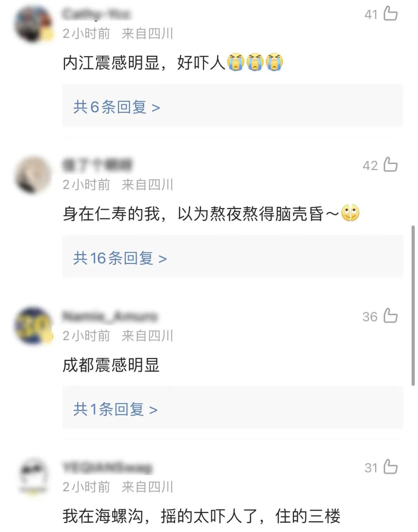The width and height of the screenshot is (418, 532).
Task: Select comment 我在海螺沟，摇的太吓人了
Action: point(160,516)
